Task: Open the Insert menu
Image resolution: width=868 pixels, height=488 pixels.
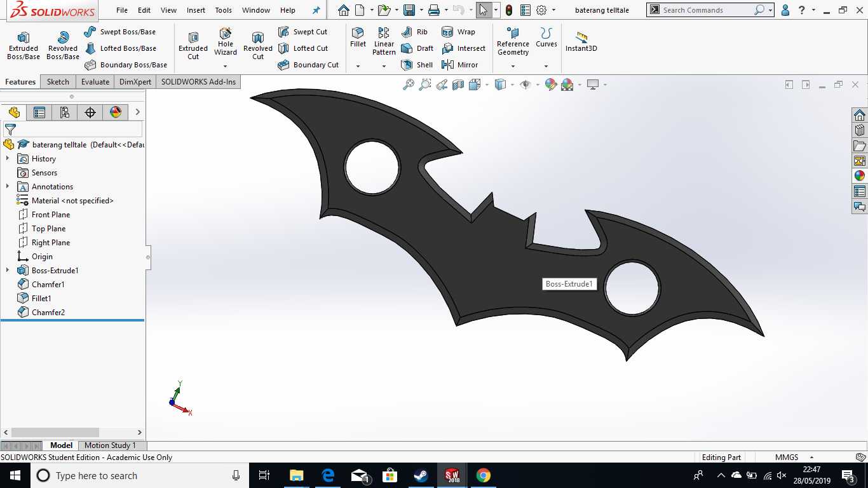Action: (x=196, y=10)
